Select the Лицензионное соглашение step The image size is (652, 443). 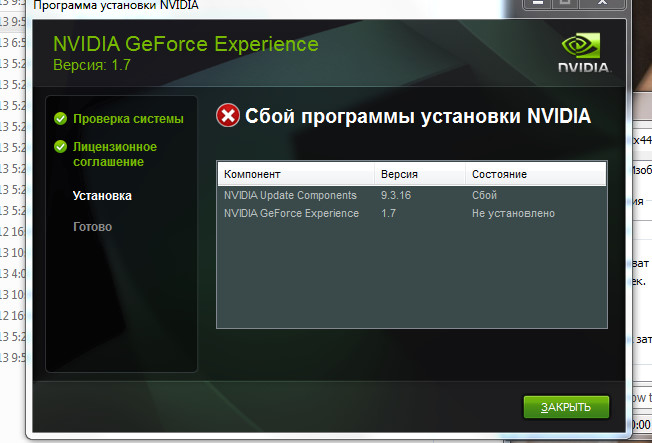click(115, 154)
